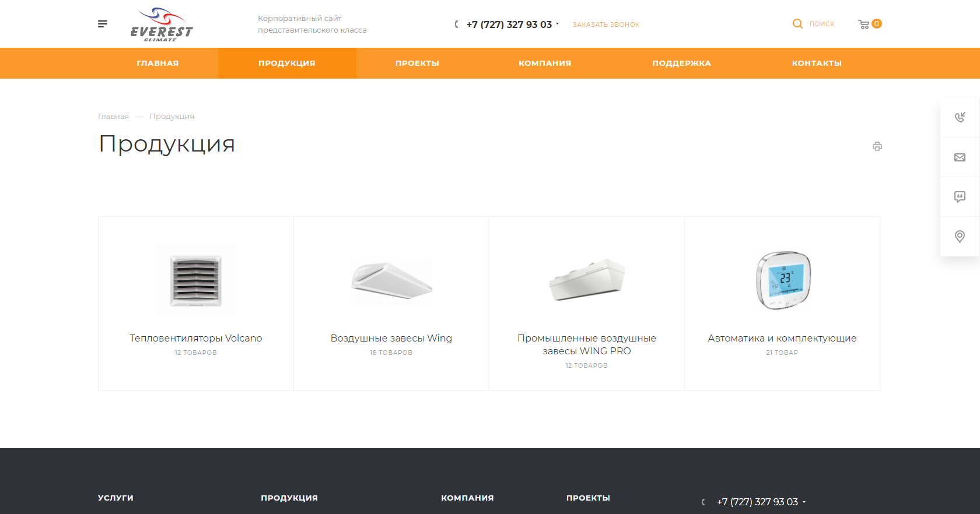
Task: Click the Главная breadcrumb link
Action: coord(113,117)
